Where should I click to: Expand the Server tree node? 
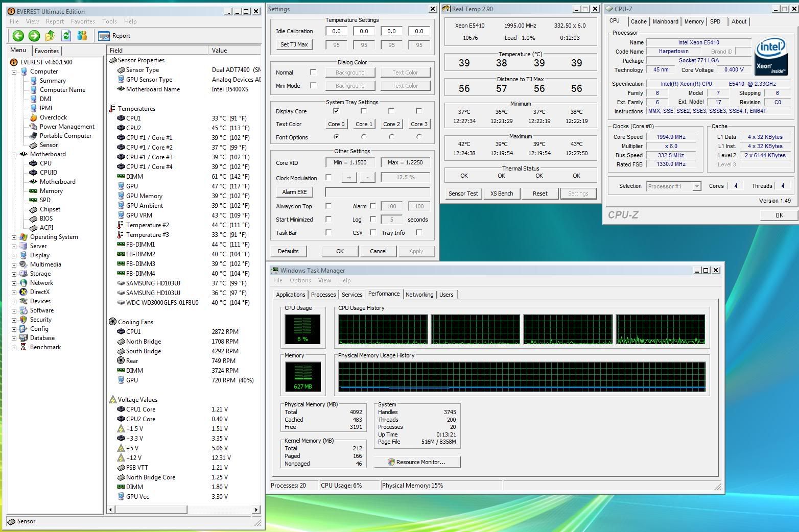click(14, 246)
